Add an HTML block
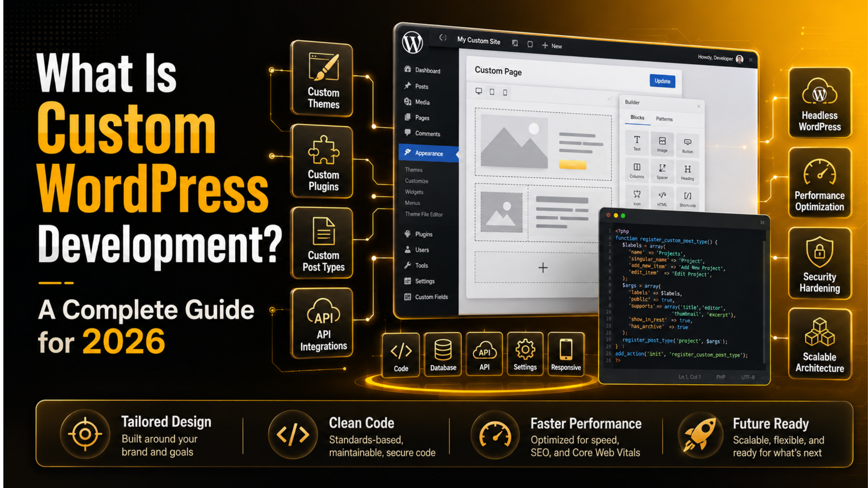 pos(662,198)
